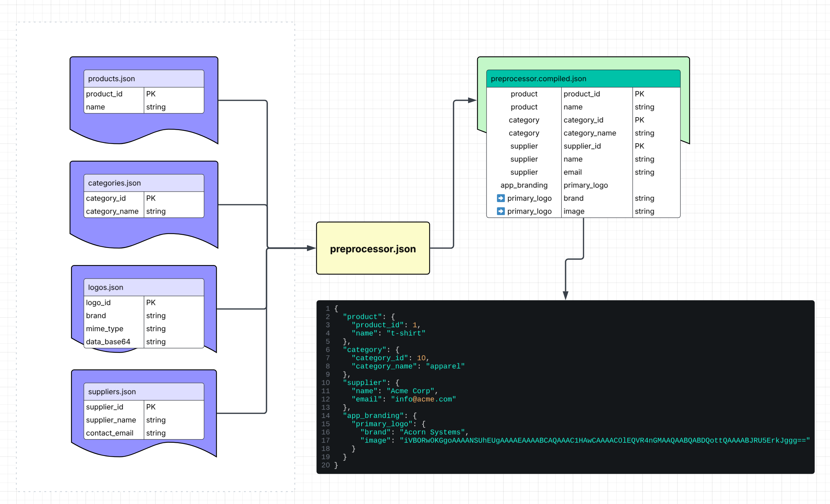Select the preprocessor.json yellow box

tap(373, 248)
